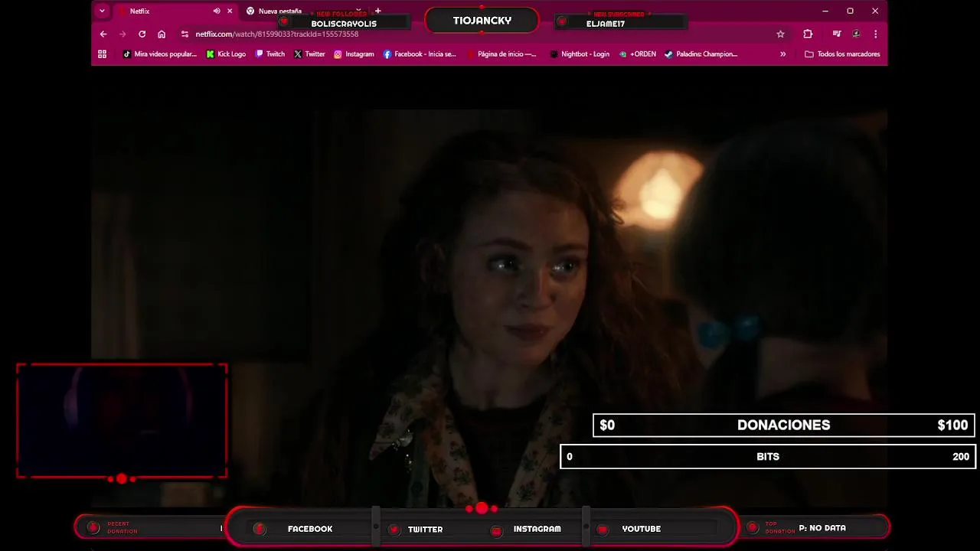This screenshot has width=980, height=551.
Task: Go to the browser home page
Action: coord(162,34)
